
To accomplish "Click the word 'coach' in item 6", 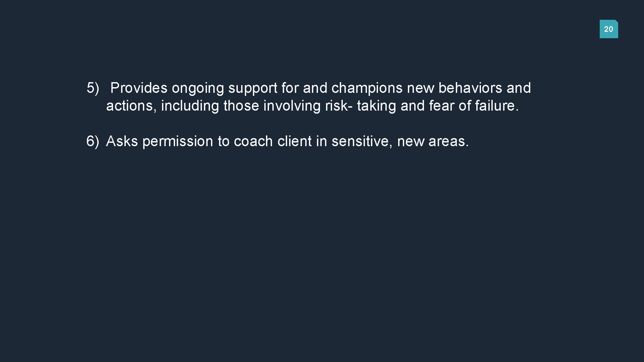I will point(253,141).
